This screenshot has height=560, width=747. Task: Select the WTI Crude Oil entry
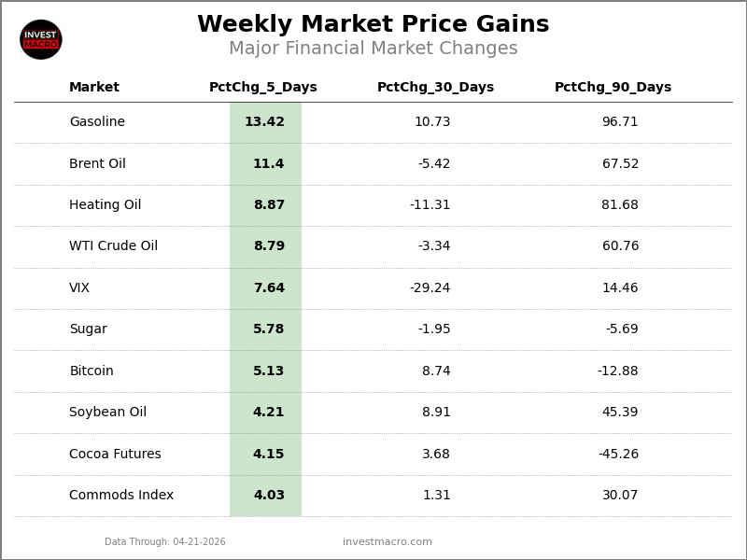tap(113, 246)
